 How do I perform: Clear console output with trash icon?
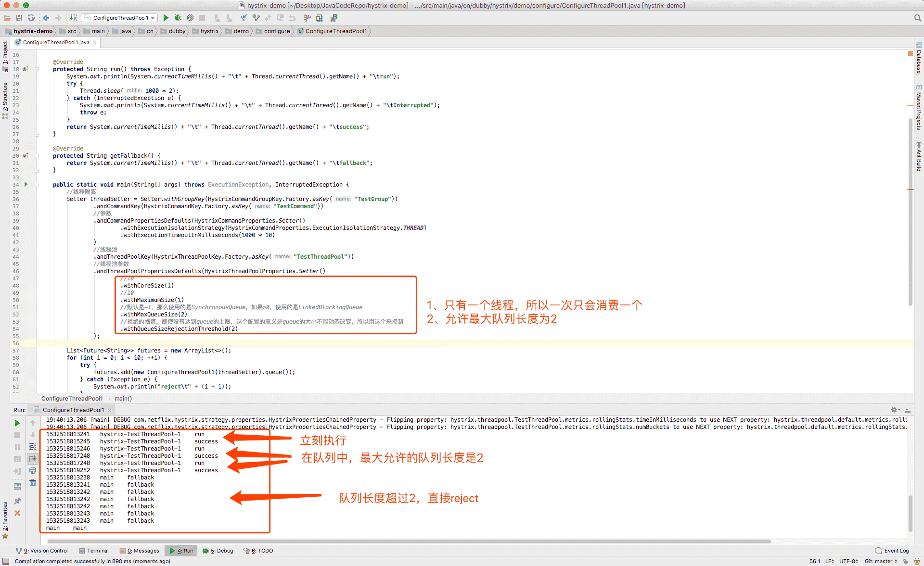(x=33, y=483)
